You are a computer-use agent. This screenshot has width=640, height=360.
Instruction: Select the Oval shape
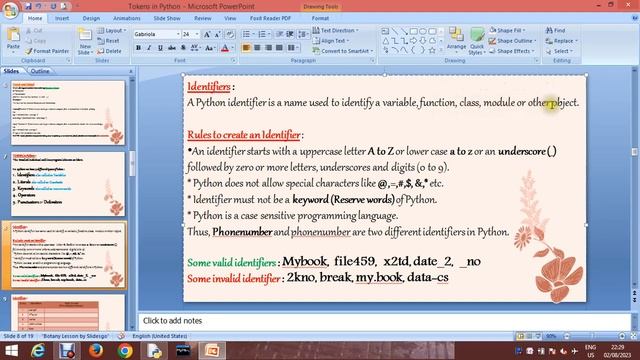click(x=423, y=31)
